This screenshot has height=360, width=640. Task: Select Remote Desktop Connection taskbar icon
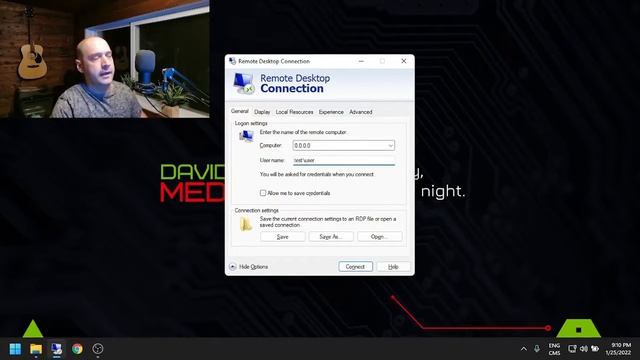coord(56,349)
